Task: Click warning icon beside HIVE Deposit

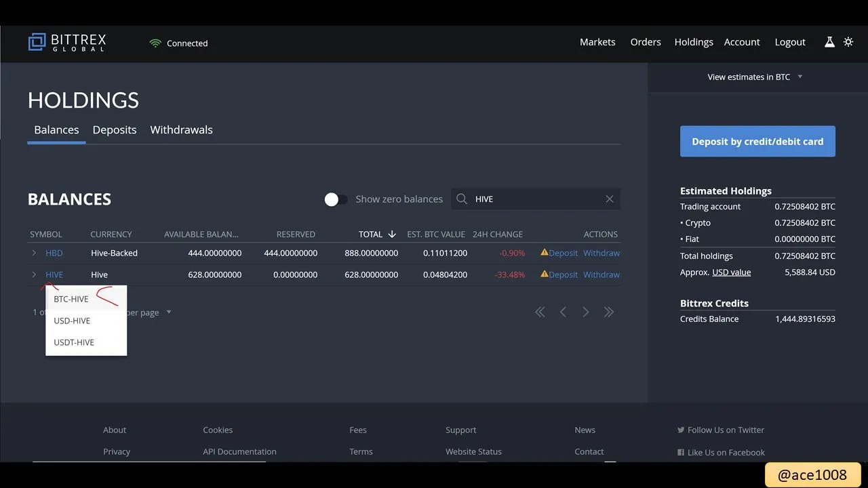Action: [x=544, y=274]
